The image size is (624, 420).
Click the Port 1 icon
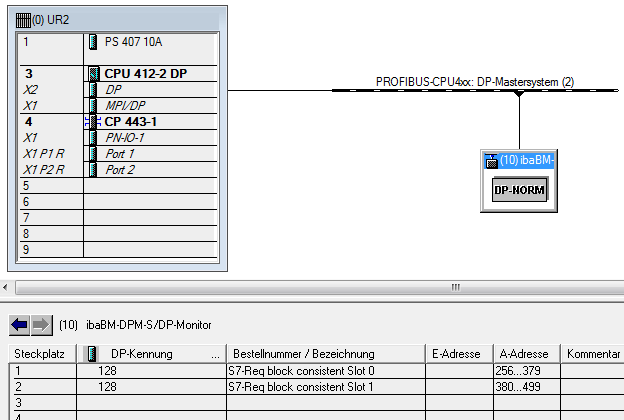93,154
